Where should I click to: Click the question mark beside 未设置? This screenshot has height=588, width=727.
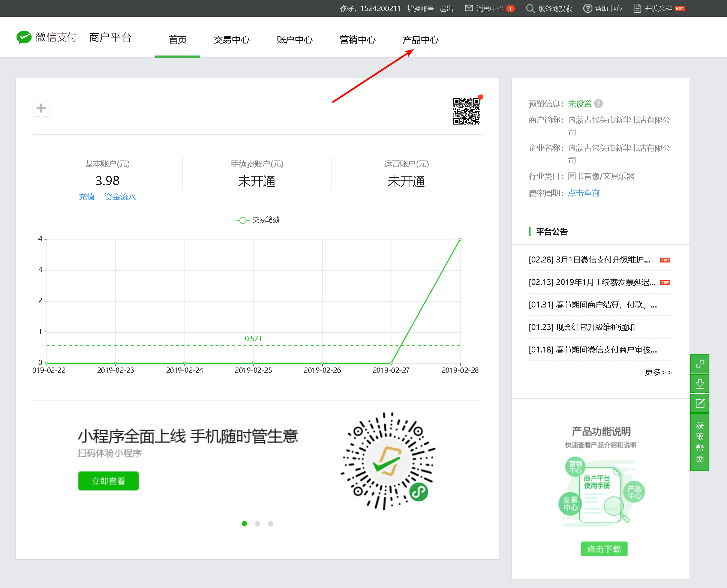[x=599, y=103]
